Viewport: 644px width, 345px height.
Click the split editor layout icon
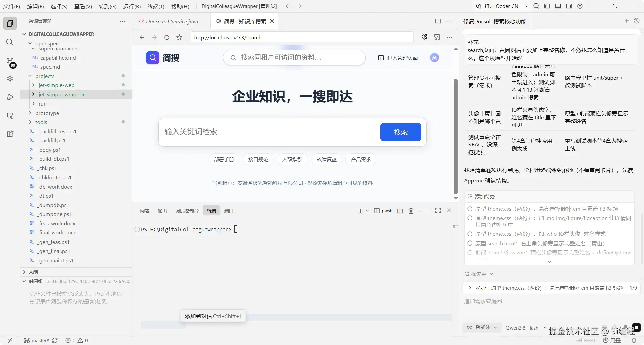point(438,21)
